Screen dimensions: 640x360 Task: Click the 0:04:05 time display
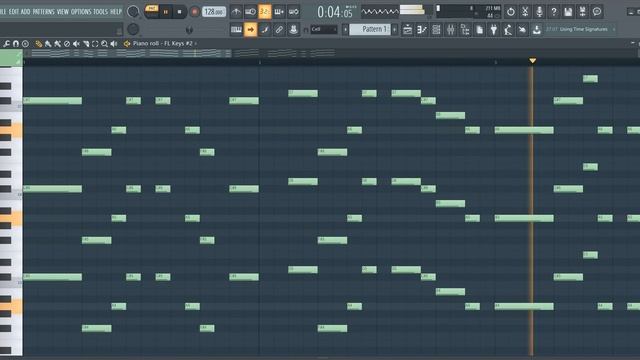(x=335, y=12)
